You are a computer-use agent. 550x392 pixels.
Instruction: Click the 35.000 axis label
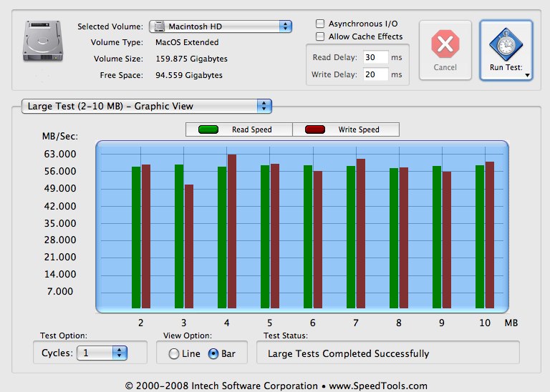[60, 223]
